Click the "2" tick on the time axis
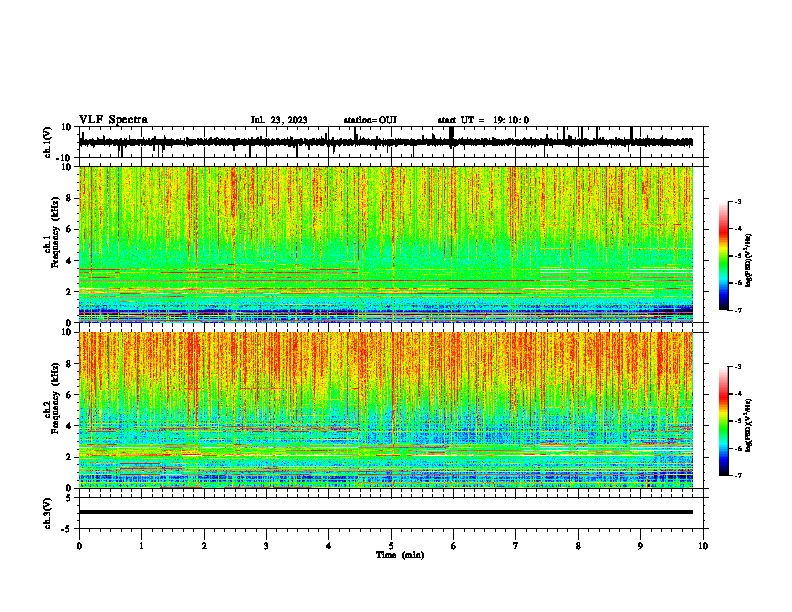The height and width of the screenshot is (612, 792). [204, 546]
